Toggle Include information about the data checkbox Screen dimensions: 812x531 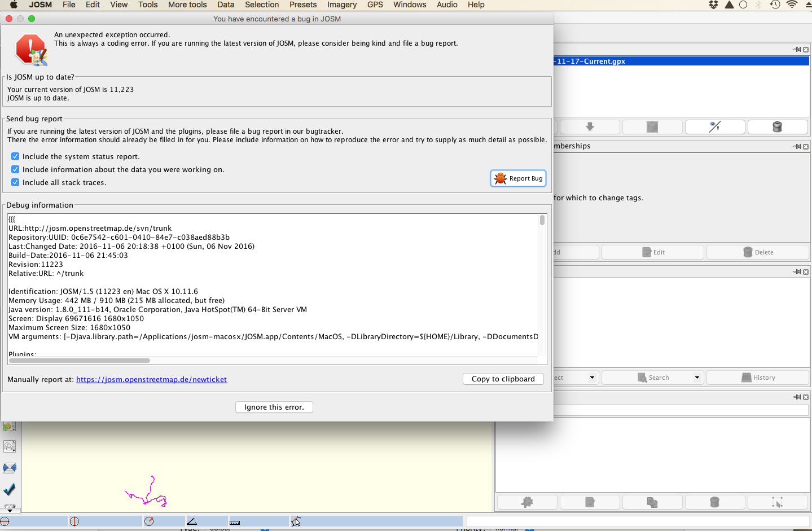(15, 169)
